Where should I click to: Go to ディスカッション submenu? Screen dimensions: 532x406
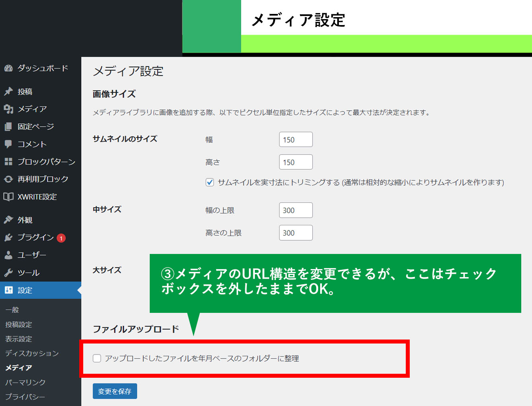tap(32, 353)
